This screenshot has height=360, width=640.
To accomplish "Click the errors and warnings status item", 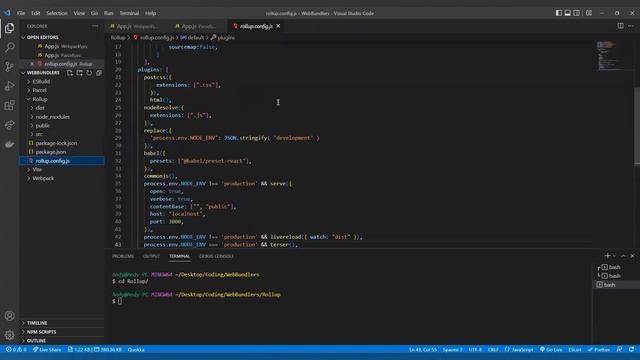I will [16, 350].
